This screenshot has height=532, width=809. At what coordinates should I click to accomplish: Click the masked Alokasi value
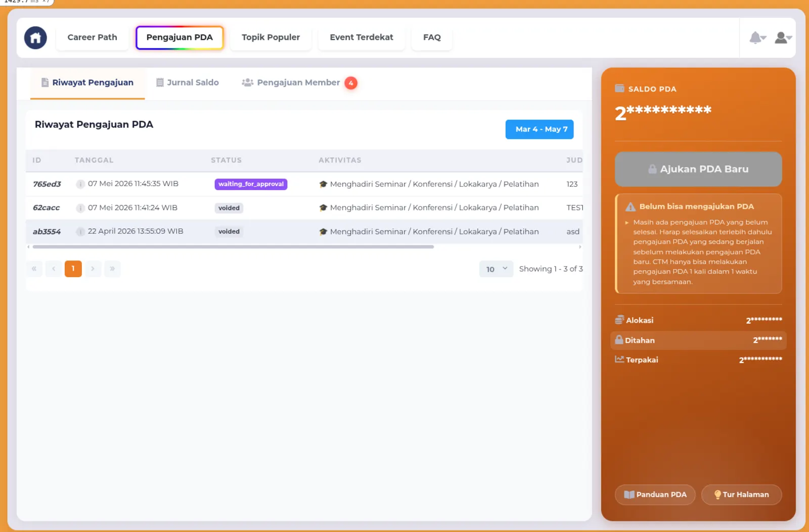764,320
